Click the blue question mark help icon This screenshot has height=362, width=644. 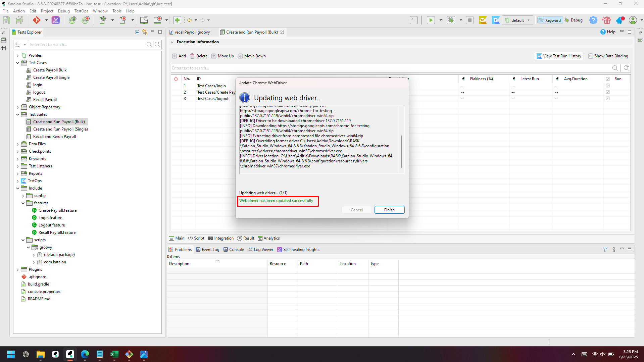tap(593, 20)
